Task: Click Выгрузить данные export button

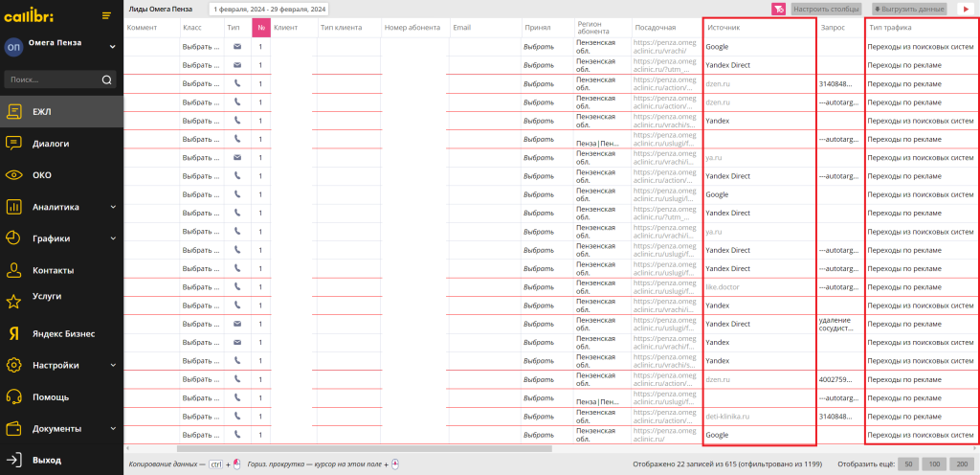Action: coord(909,10)
